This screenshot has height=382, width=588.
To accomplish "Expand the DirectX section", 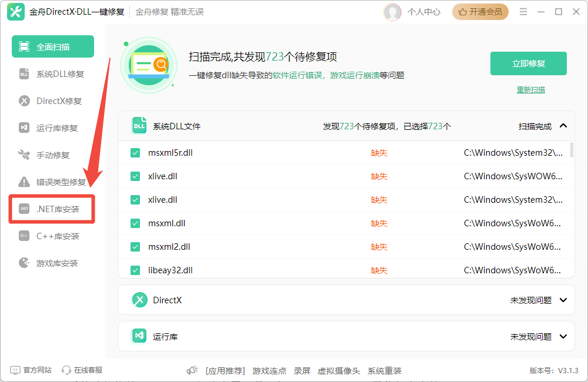I will [563, 300].
